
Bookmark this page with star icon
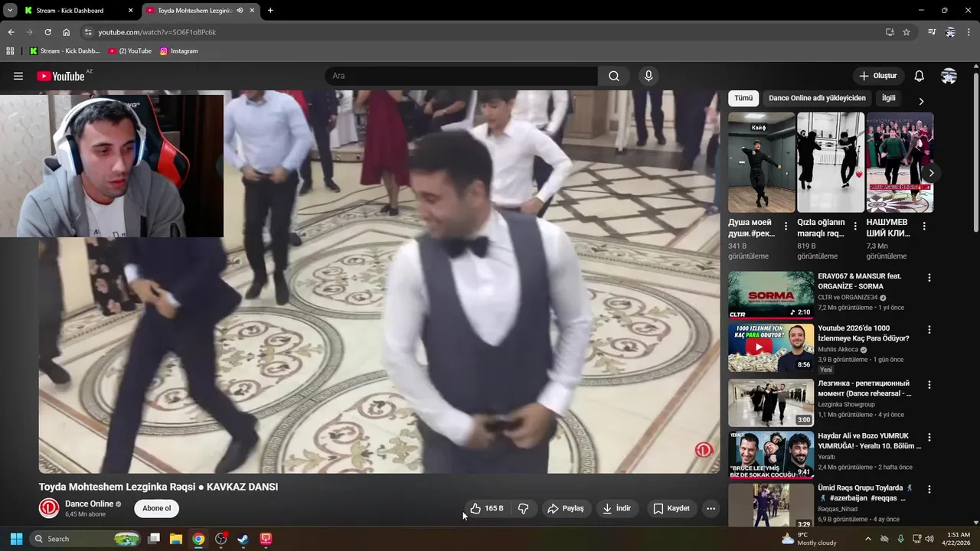(906, 32)
